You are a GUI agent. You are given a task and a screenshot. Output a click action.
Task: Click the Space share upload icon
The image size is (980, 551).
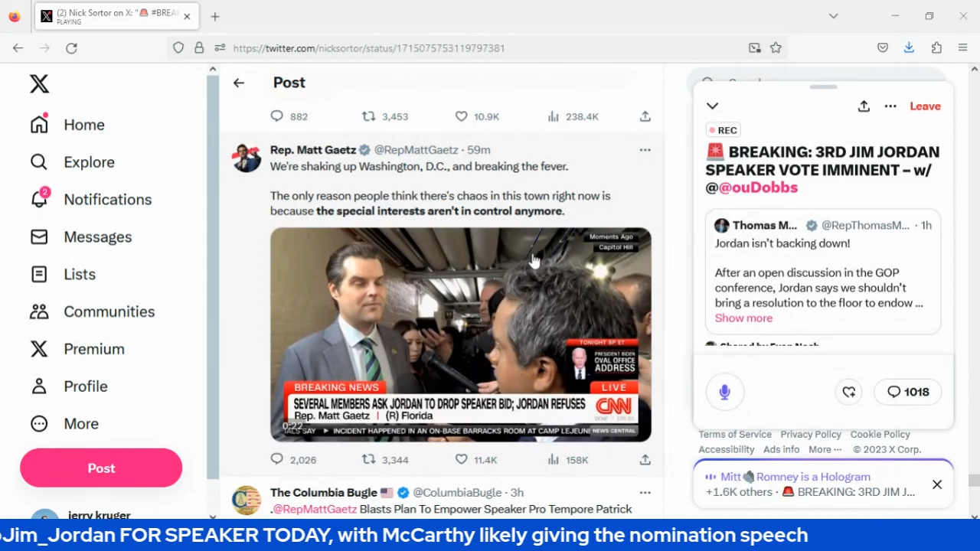[864, 106]
